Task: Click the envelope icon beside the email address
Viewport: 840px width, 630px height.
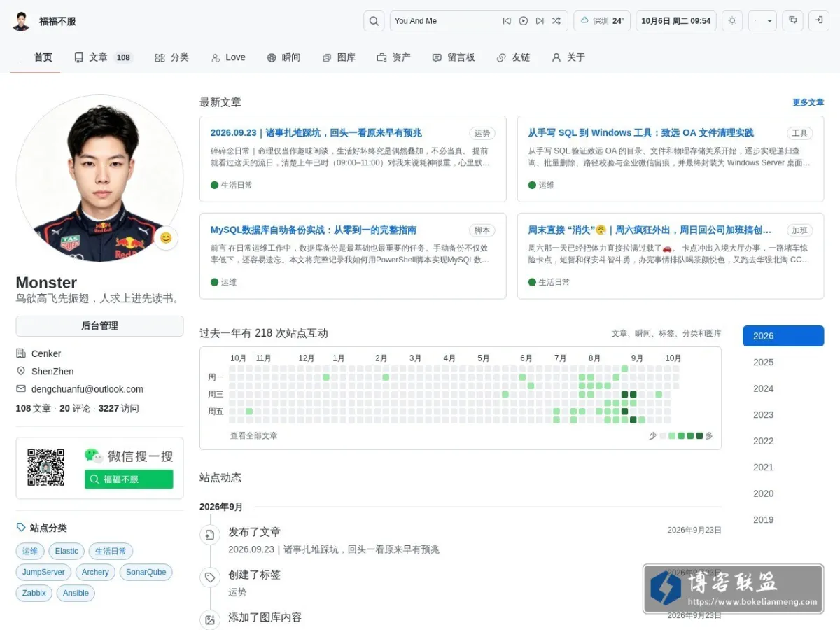Action: 21,389
